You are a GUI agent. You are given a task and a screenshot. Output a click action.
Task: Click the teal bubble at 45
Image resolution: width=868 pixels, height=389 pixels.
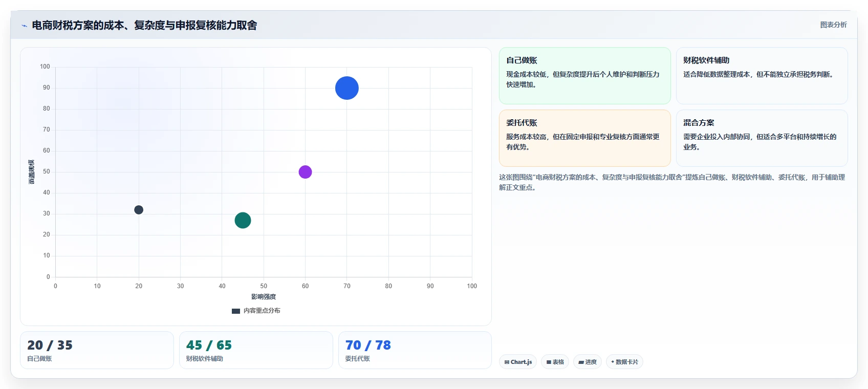tap(243, 221)
